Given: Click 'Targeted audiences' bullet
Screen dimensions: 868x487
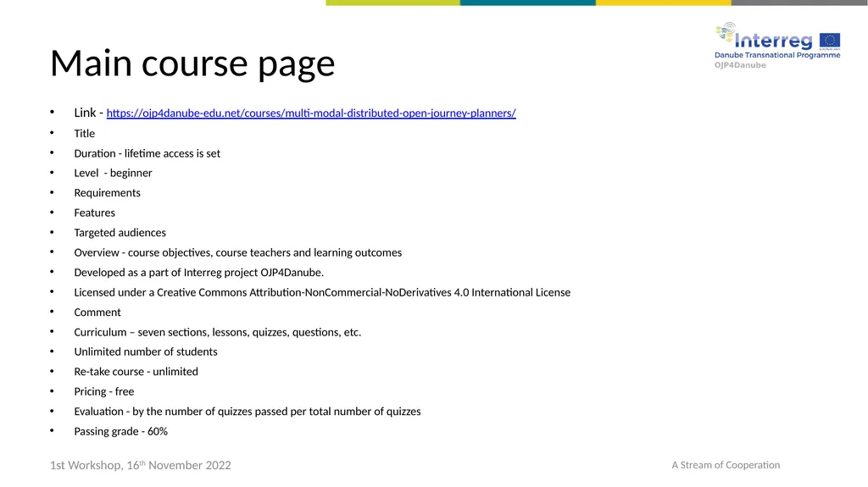Looking at the screenshot, I should pyautogui.click(x=120, y=233).
